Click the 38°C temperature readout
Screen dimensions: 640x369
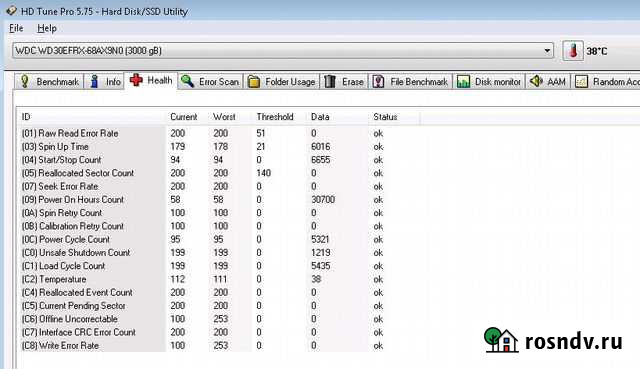[597, 51]
